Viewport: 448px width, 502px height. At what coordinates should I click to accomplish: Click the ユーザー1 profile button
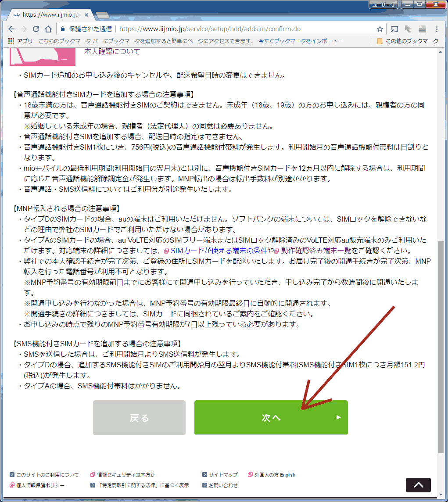coord(383,5)
